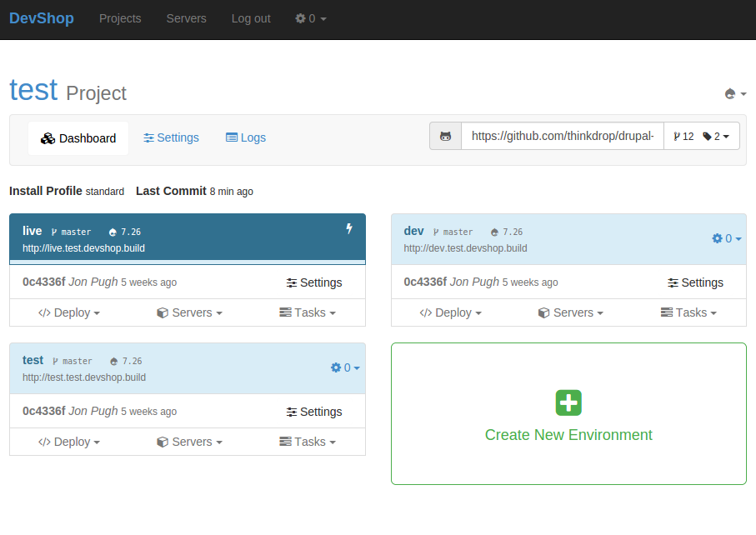Open the dev environment name link

(413, 231)
